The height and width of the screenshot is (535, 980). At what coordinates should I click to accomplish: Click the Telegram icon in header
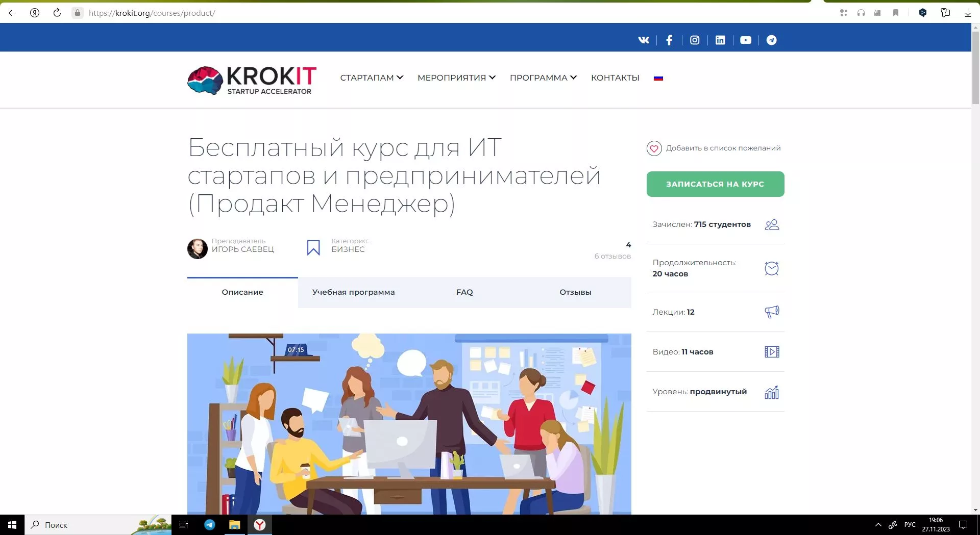(771, 40)
